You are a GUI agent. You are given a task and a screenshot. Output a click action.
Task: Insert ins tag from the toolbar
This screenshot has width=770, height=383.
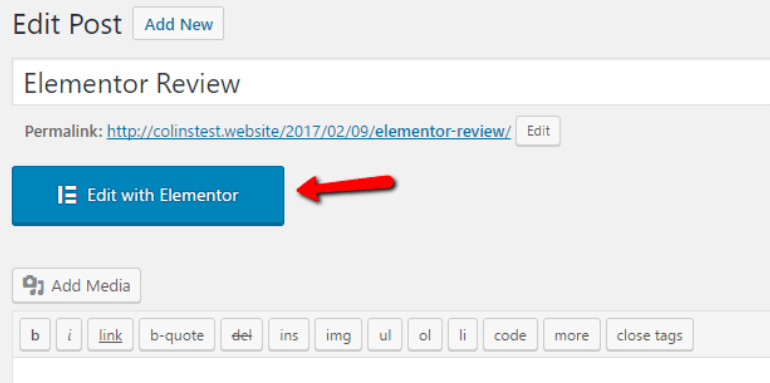[289, 335]
